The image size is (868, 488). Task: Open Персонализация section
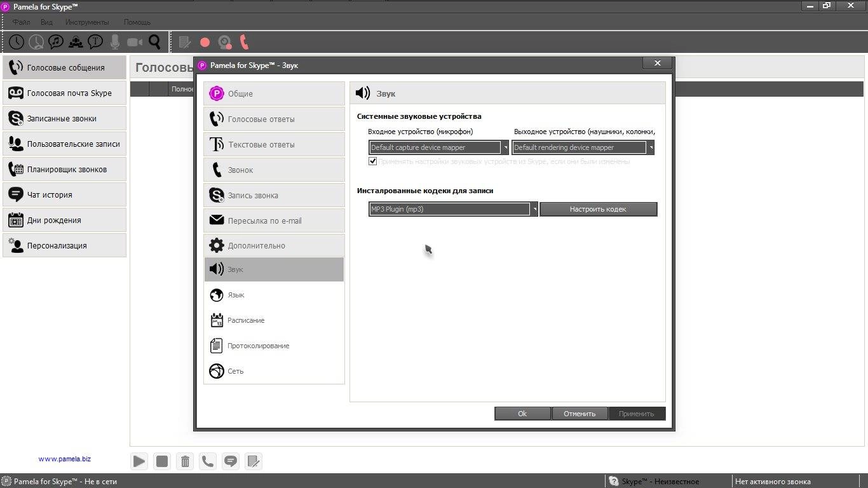click(64, 245)
